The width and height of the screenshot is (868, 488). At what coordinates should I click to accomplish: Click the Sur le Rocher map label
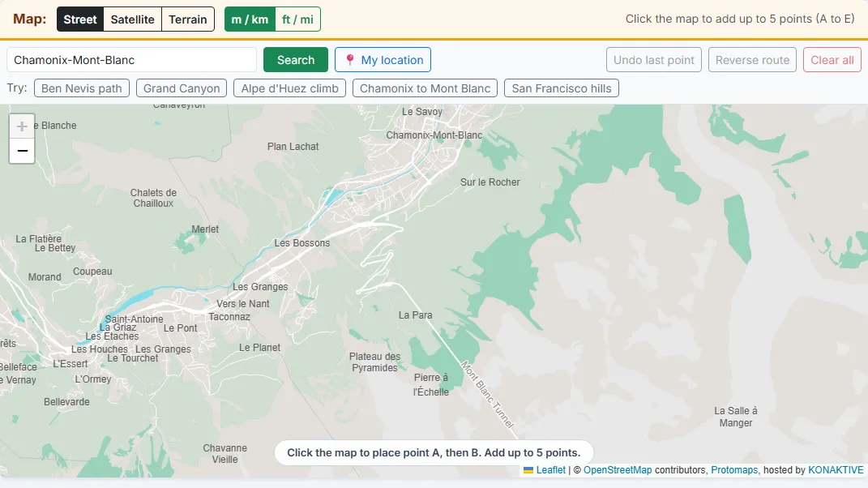click(x=490, y=182)
